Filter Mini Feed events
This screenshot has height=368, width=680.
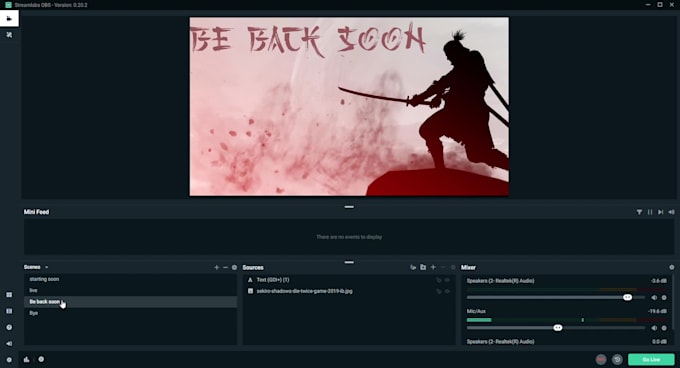click(x=639, y=212)
